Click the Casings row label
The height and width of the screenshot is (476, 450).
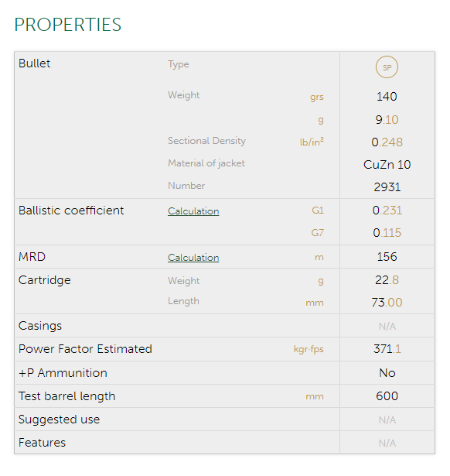[x=40, y=326]
